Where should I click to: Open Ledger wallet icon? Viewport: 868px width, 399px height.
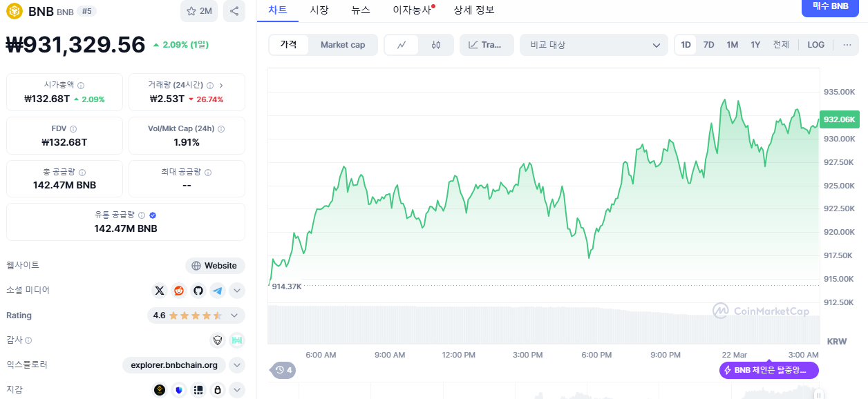click(198, 390)
